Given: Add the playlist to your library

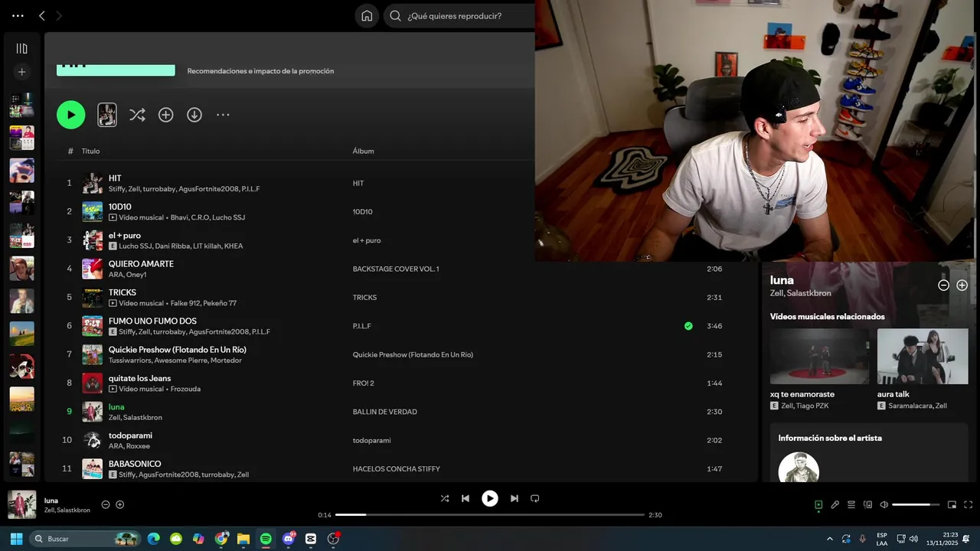Looking at the screenshot, I should tap(165, 115).
